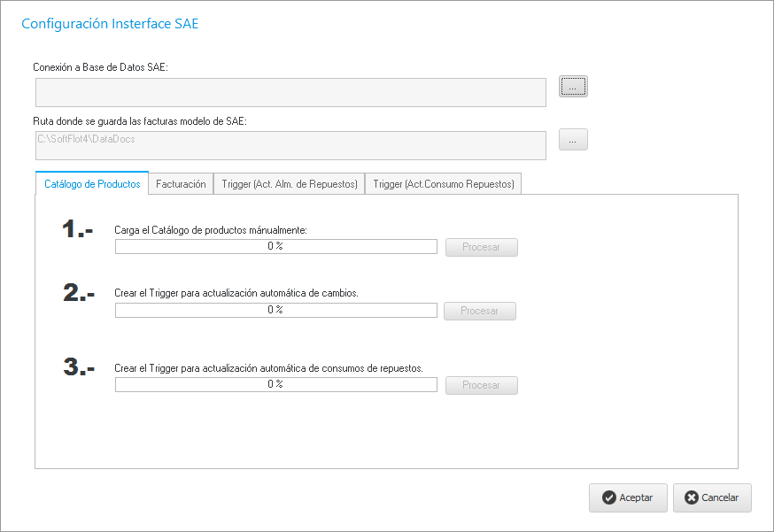Select the Trigger (Act. Alm. de Repuestos) tab
This screenshot has height=532, width=774.
[289, 184]
